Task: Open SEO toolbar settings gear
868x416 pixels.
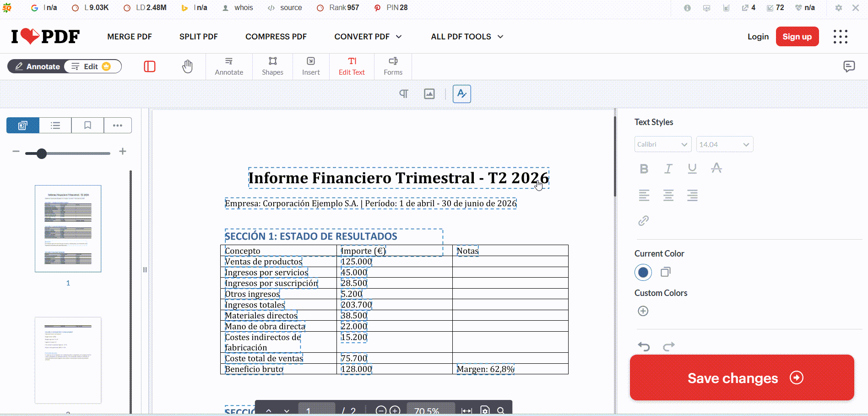Action: tap(839, 8)
